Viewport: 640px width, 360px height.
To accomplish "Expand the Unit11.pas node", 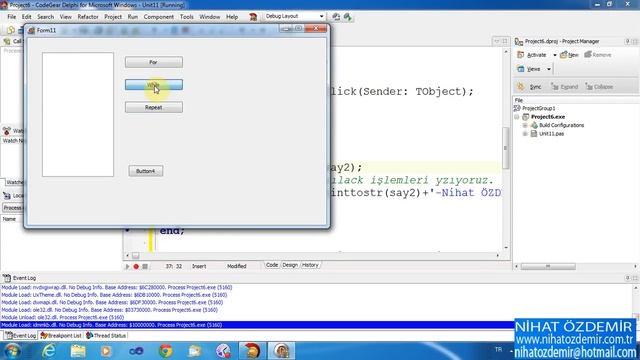I will click(525, 134).
